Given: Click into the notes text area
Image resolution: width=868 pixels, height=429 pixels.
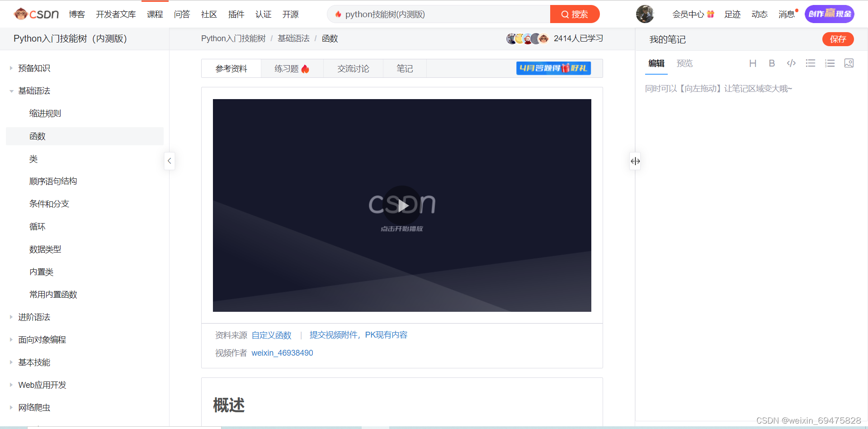Looking at the screenshot, I should click(x=750, y=249).
